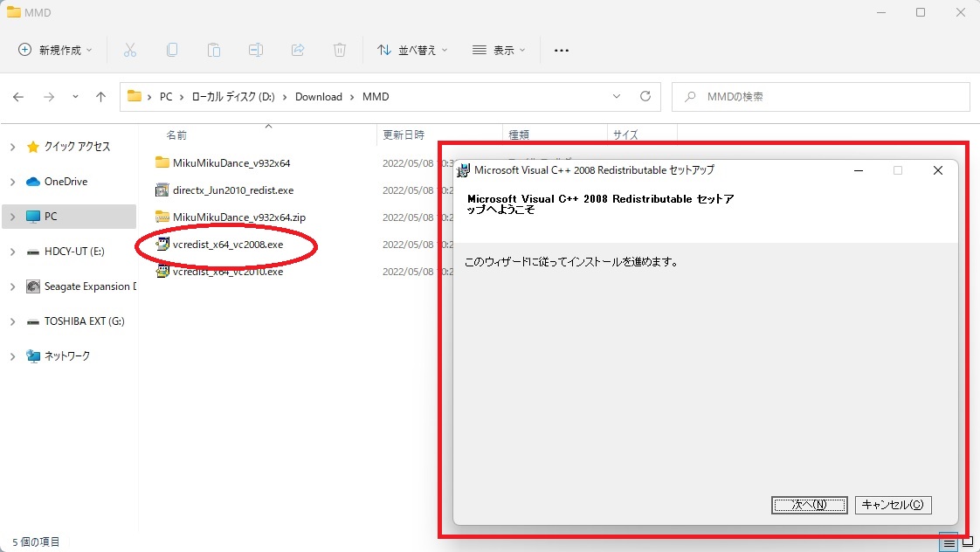Open recent locations dropdown arrow

[75, 97]
